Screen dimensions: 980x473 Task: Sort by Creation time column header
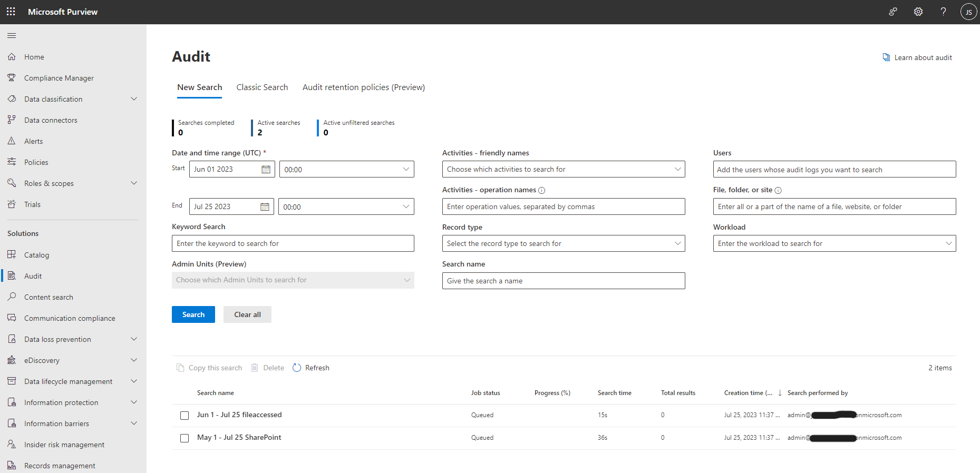click(748, 393)
